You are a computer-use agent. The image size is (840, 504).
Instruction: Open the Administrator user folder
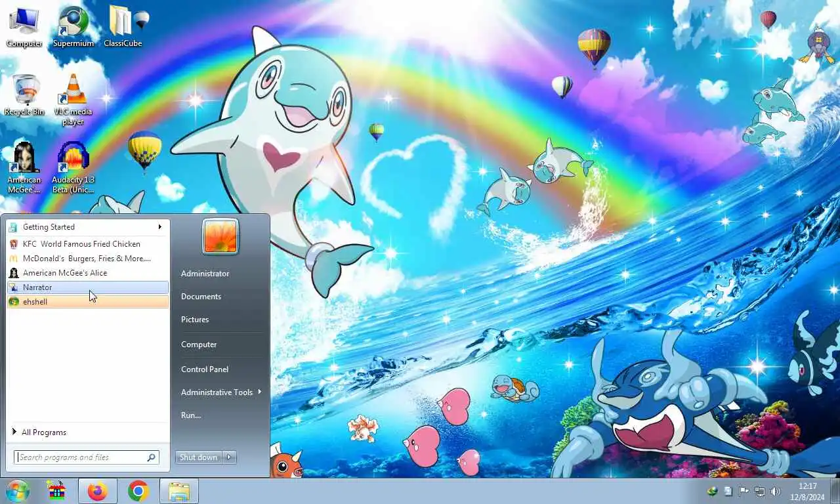tap(205, 274)
